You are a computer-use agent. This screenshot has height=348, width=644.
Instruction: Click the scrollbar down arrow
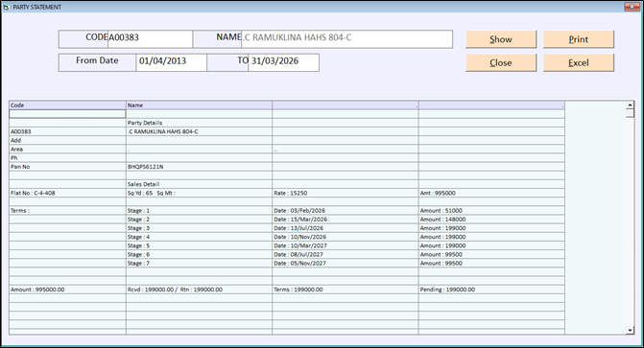tap(630, 330)
